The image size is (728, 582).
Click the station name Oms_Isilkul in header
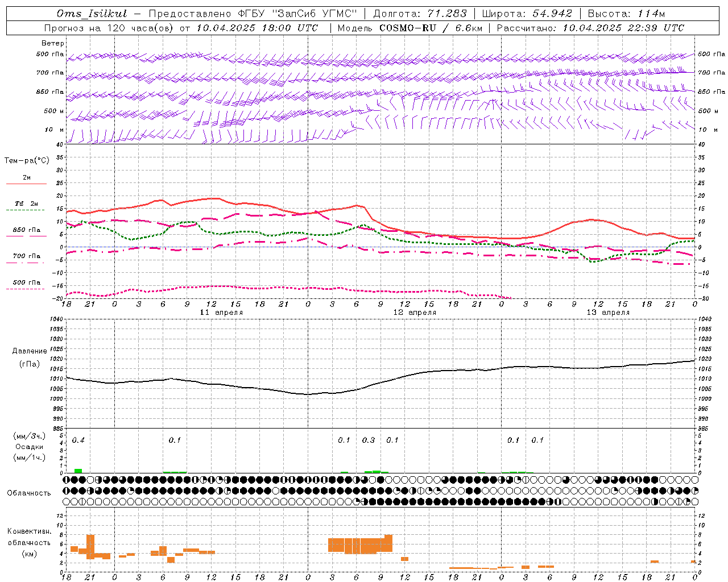coord(92,14)
